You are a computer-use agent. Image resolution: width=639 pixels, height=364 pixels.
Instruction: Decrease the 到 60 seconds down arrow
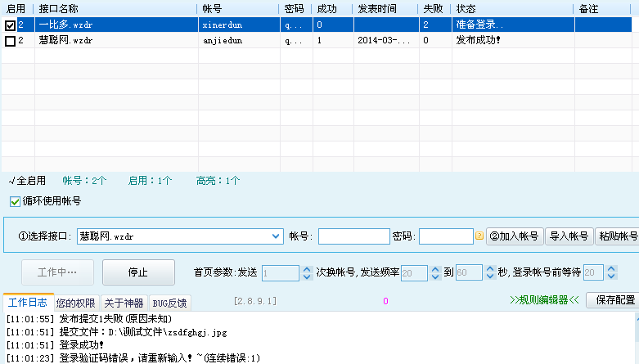(x=490, y=276)
